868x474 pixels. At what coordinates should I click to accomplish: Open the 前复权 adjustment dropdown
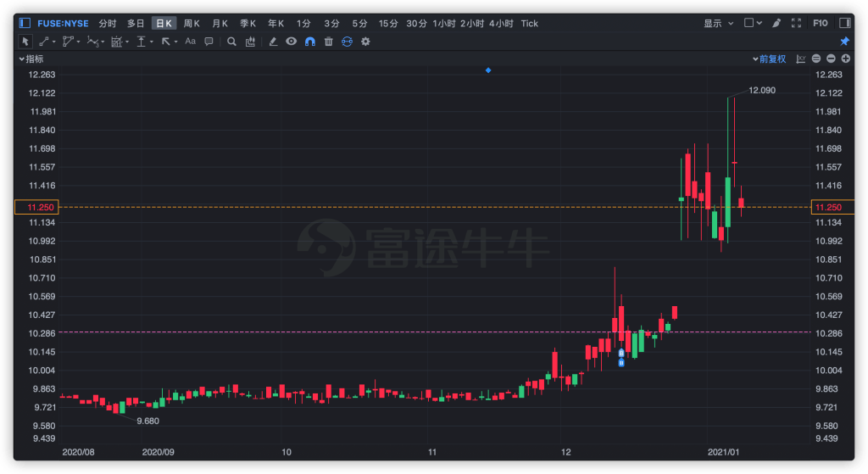[770, 59]
